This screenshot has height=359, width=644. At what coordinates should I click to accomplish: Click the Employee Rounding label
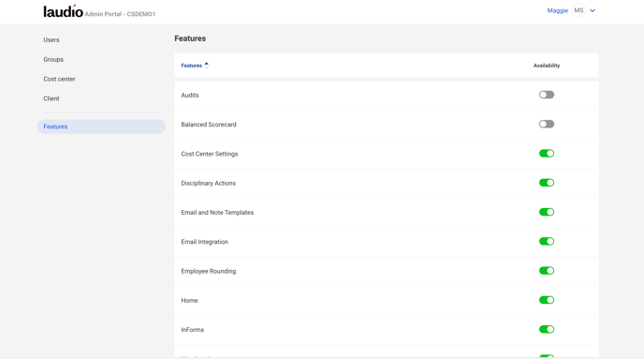(208, 271)
